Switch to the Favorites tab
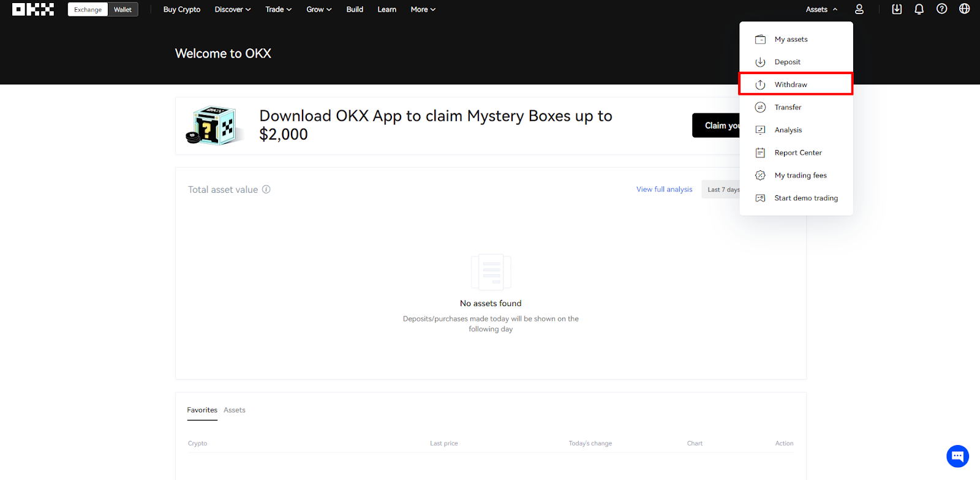Image resolution: width=980 pixels, height=480 pixels. pyautogui.click(x=202, y=410)
